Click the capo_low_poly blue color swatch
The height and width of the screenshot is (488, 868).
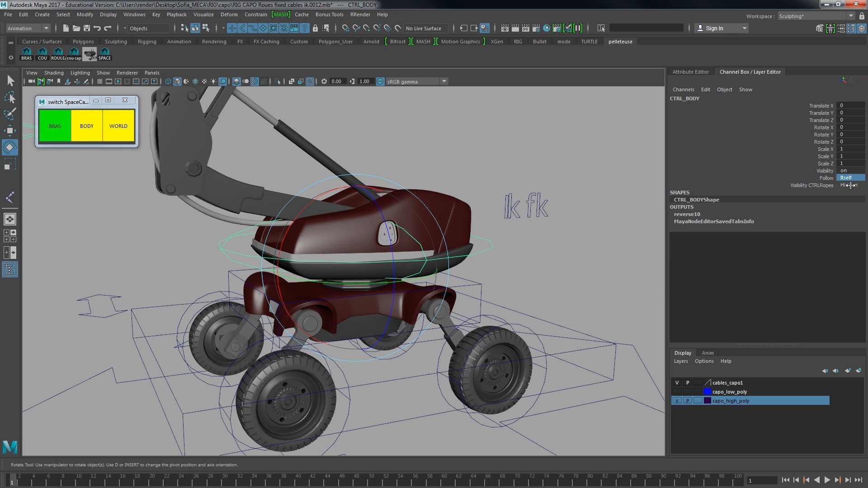(708, 392)
